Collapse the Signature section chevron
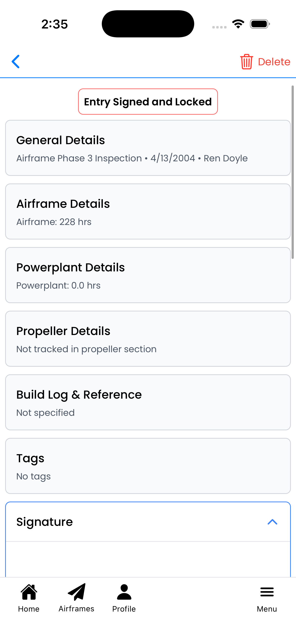The image size is (296, 644). (272, 522)
